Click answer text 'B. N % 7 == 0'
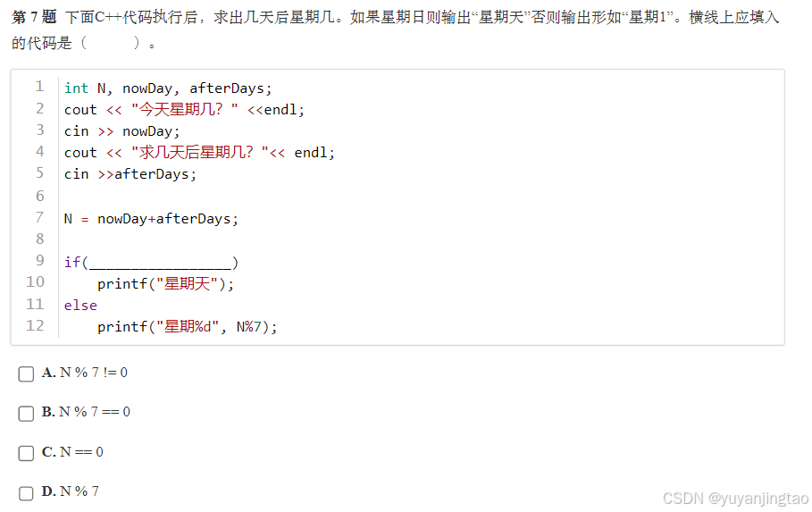 [86, 412]
